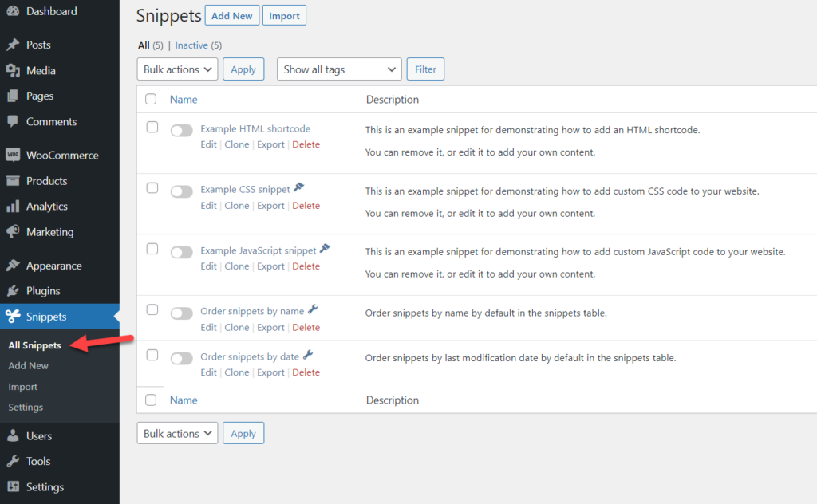
Task: Open the top Bulk actions dropdown
Action: [177, 69]
